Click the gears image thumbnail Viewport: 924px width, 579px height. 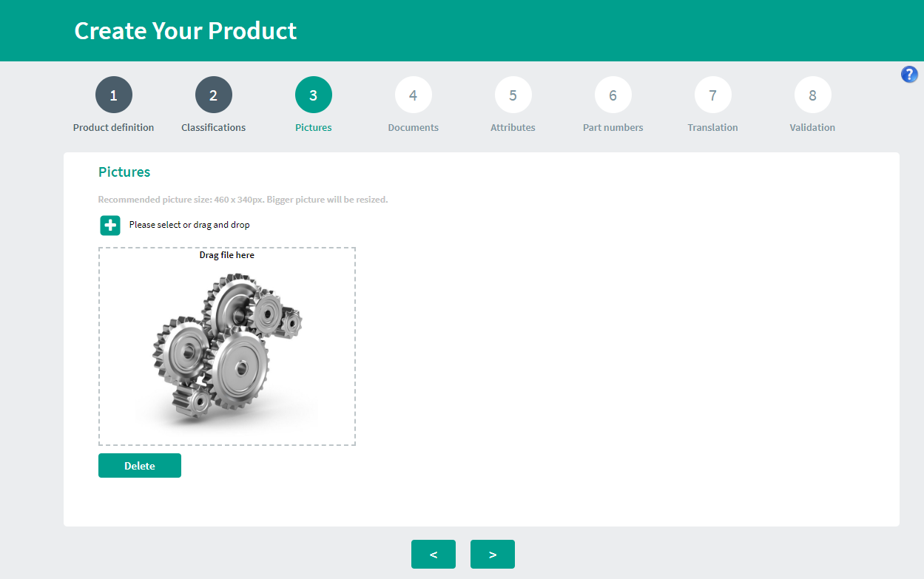tap(227, 348)
